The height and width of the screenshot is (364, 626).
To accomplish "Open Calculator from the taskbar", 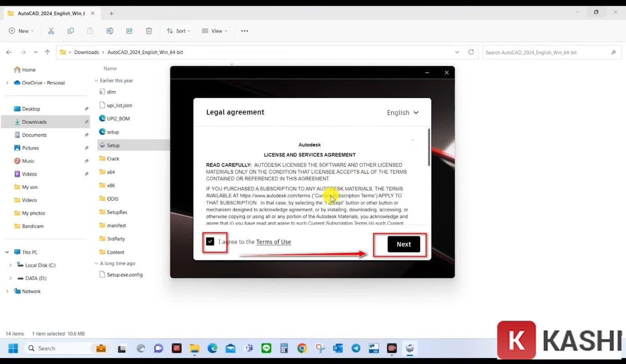I will (x=284, y=349).
